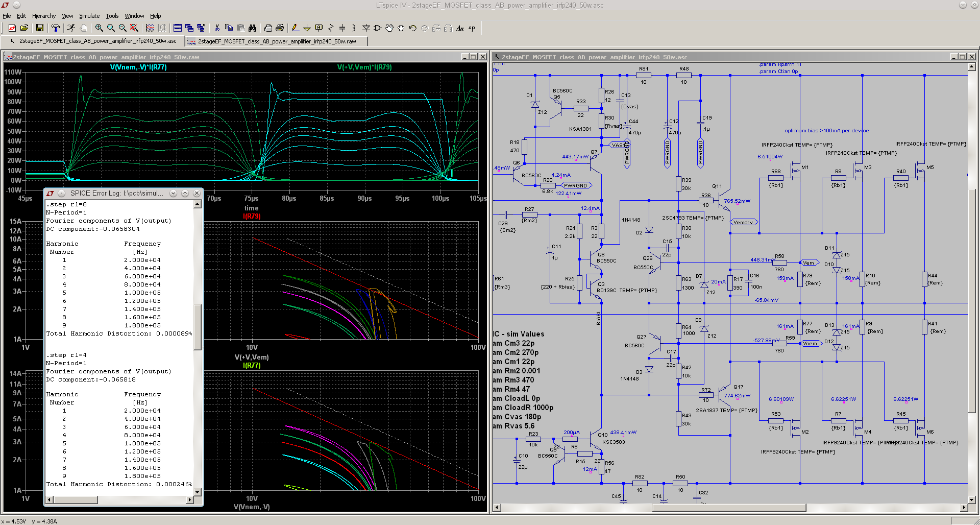Open the Window menu
980x525 pixels.
click(134, 16)
